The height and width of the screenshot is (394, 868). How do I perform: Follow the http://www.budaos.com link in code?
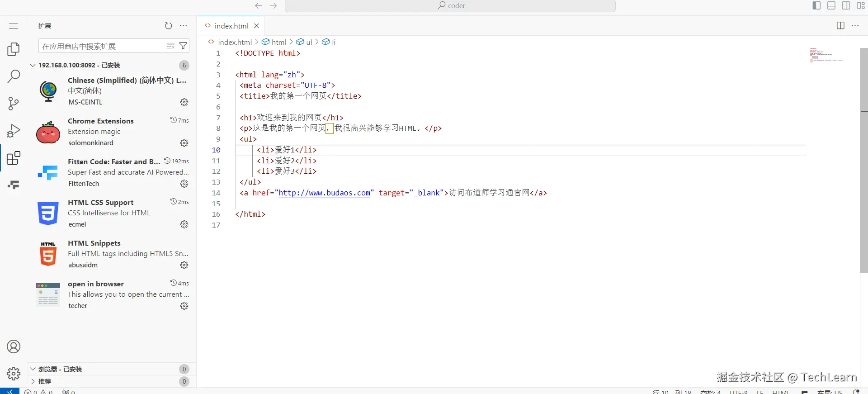coord(324,193)
